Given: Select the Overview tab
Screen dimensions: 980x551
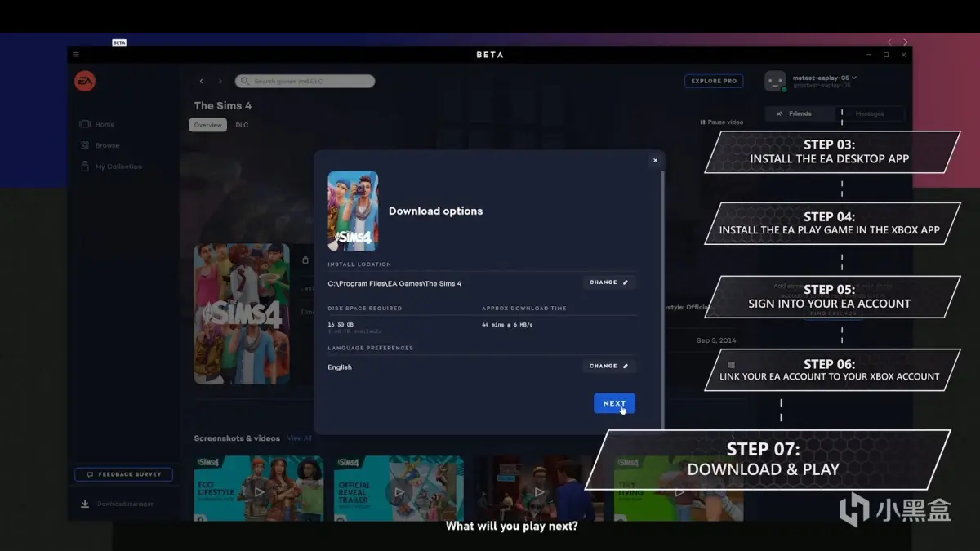Looking at the screenshot, I should tap(207, 125).
